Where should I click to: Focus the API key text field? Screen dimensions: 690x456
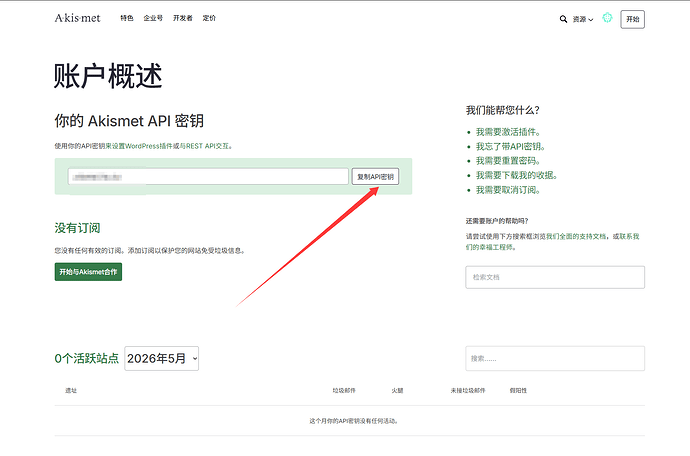208,177
